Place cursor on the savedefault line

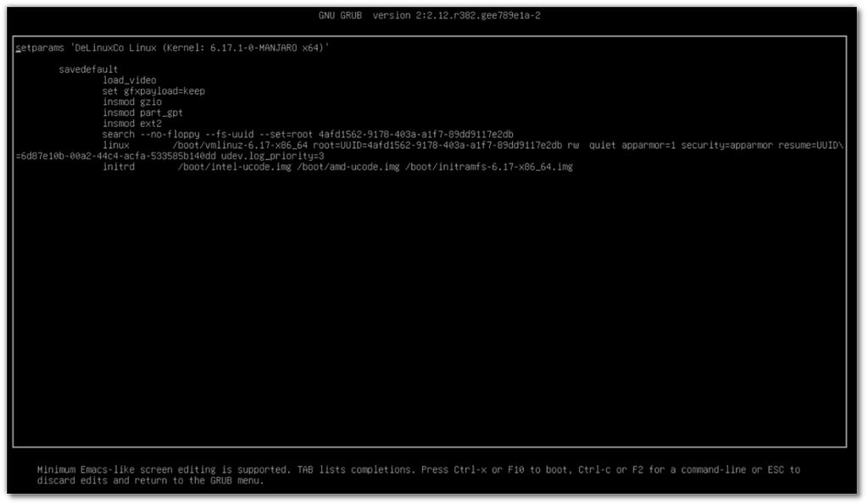pyautogui.click(x=88, y=69)
